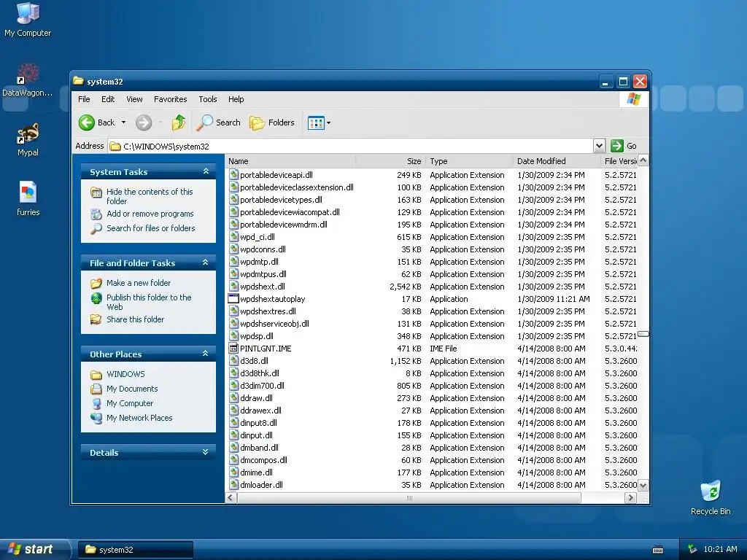Go up one folder level icon
The height and width of the screenshot is (560, 747).
(x=179, y=122)
